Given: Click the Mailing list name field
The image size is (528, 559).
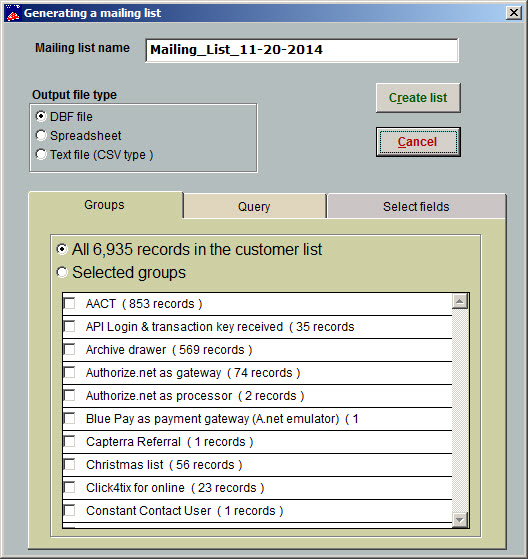Looking at the screenshot, I should pos(302,50).
